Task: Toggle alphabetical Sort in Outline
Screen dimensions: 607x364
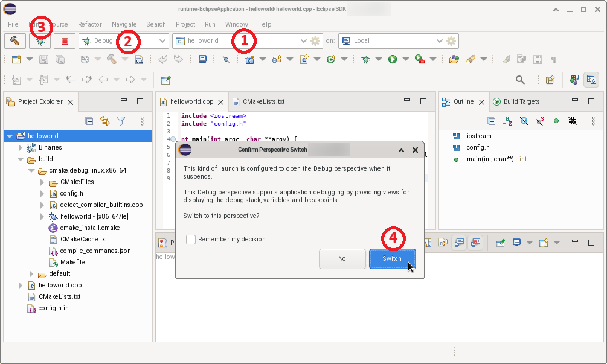Action: point(507,121)
